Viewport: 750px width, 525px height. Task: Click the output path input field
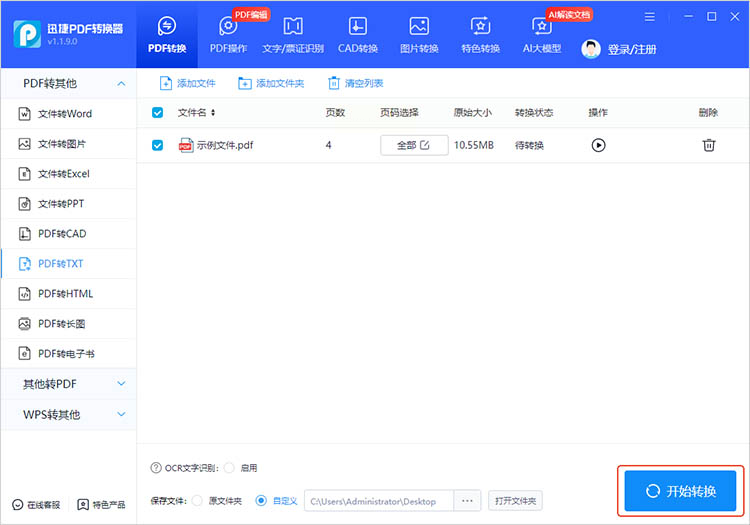pyautogui.click(x=378, y=500)
